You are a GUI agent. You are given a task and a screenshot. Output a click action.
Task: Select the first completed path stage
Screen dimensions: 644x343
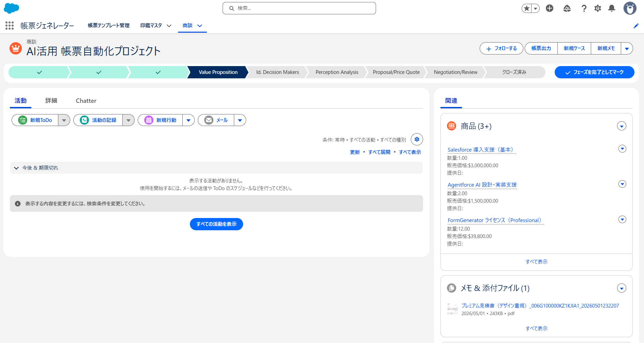39,72
